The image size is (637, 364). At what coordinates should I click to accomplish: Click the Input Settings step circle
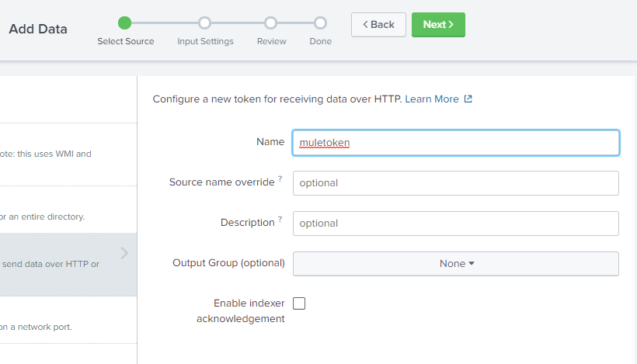point(205,23)
